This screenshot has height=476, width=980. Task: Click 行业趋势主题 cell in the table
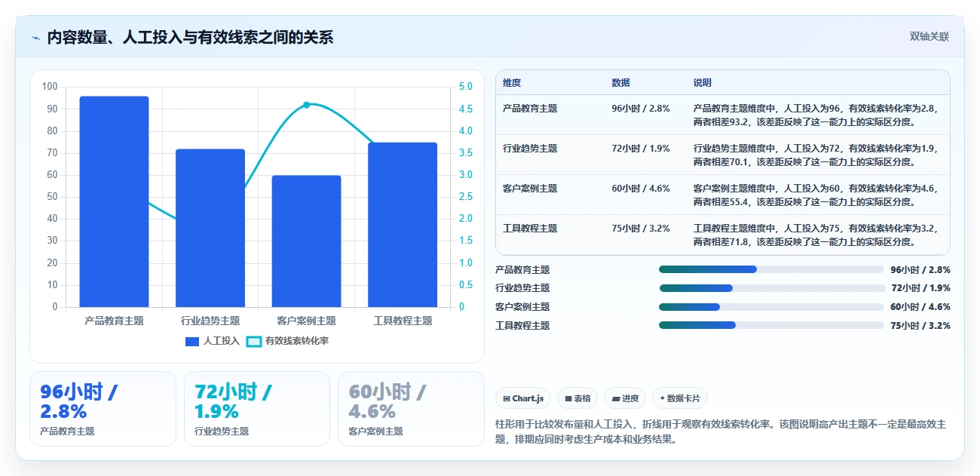530,149
